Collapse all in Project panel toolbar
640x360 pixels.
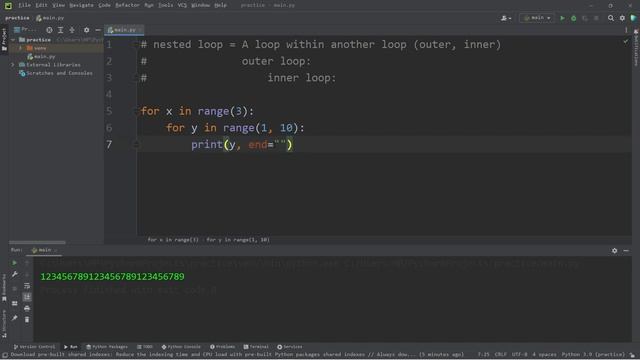click(72, 30)
